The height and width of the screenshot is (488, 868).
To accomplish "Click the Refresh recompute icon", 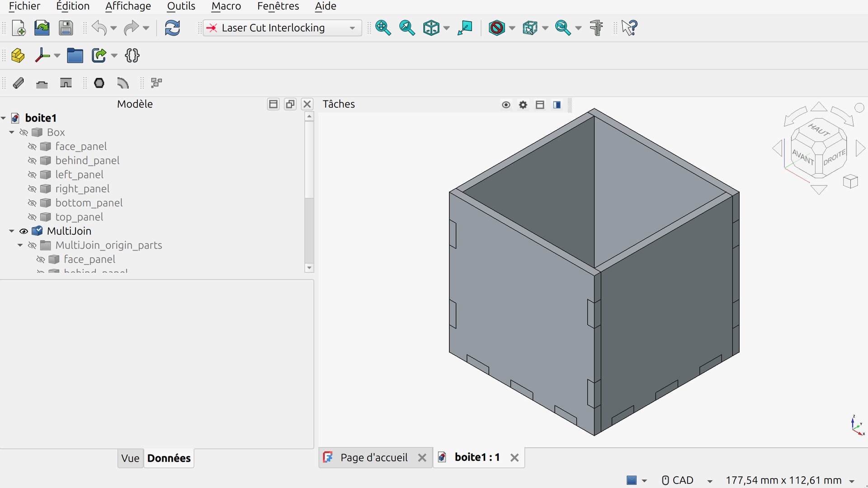I will point(172,28).
